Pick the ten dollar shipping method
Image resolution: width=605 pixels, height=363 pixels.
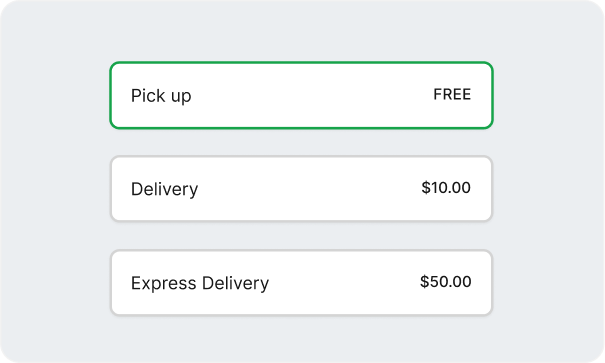click(x=301, y=189)
